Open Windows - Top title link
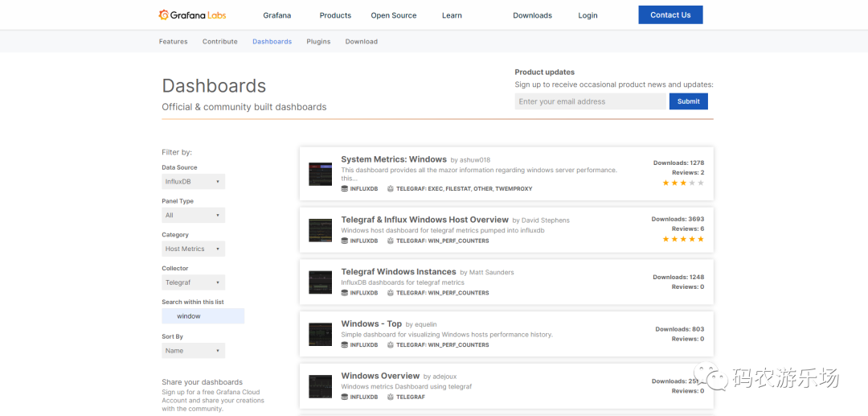Screen dimensions: 868x416 371,324
